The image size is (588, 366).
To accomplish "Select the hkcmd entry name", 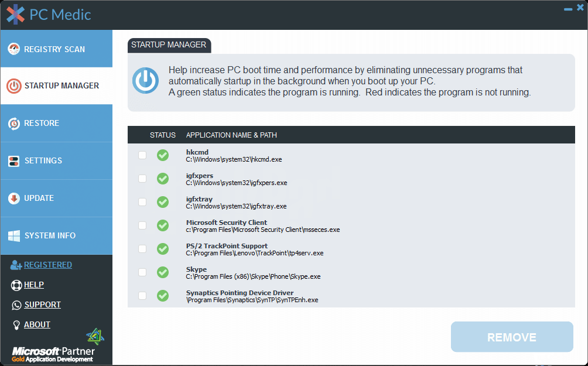I will pyautogui.click(x=197, y=152).
